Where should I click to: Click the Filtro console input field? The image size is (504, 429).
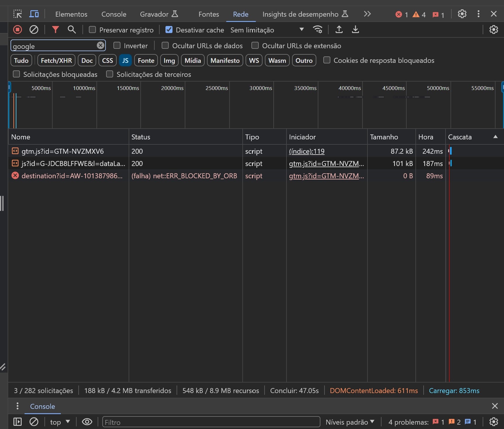[x=211, y=422]
